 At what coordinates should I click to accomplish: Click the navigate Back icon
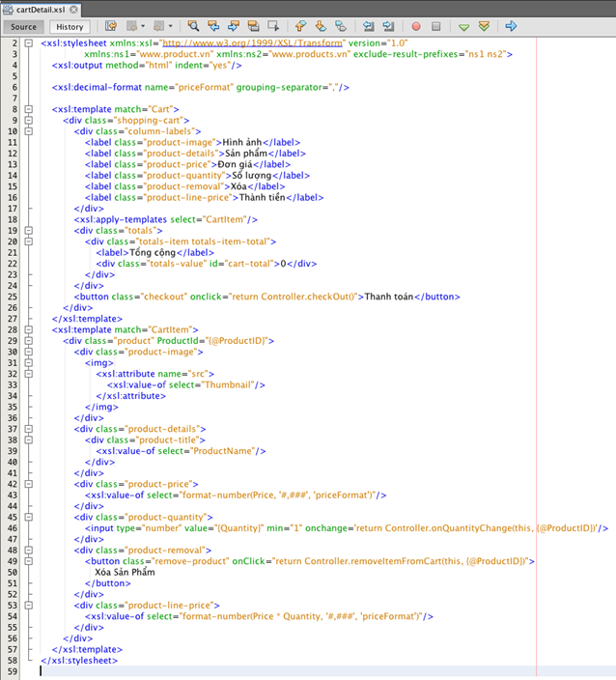[131, 26]
